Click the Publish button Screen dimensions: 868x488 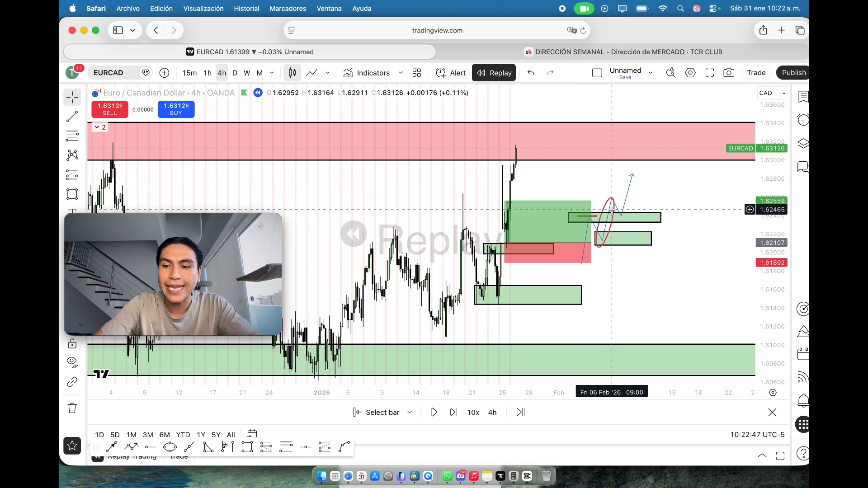[x=793, y=73]
